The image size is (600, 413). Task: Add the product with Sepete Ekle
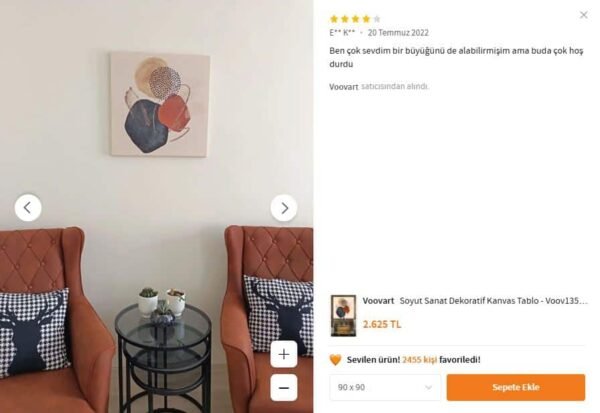click(515, 387)
